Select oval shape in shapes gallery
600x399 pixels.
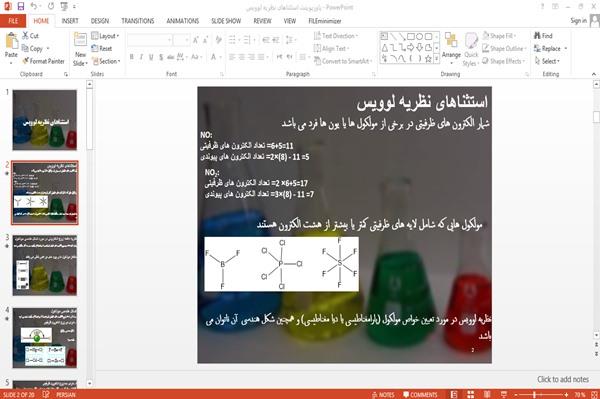(419, 37)
